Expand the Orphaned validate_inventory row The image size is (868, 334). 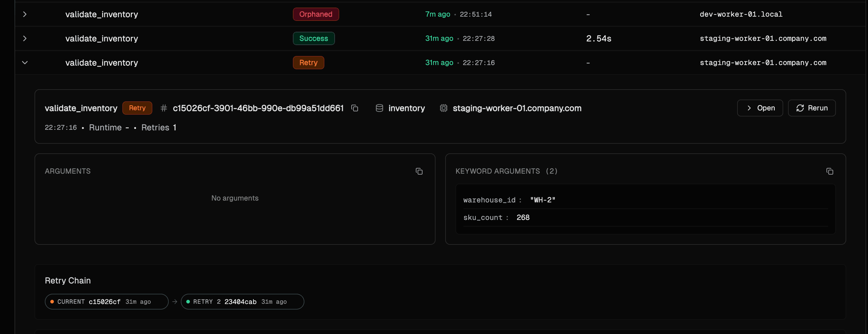(25, 14)
